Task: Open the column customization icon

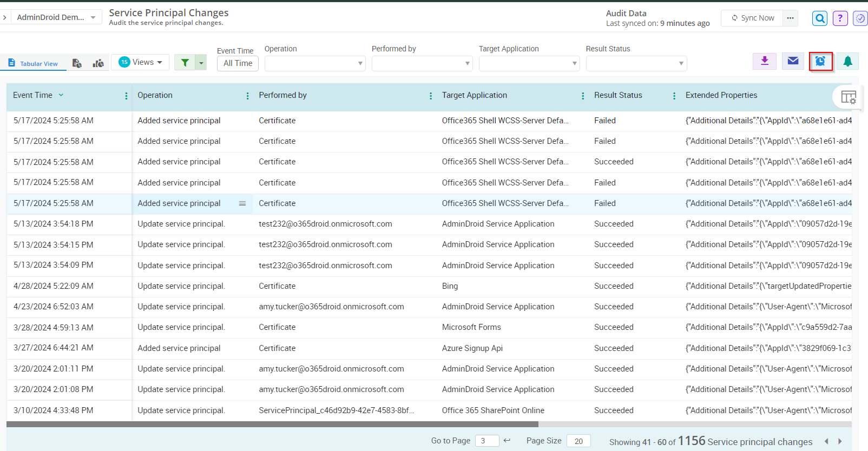Action: click(x=848, y=97)
